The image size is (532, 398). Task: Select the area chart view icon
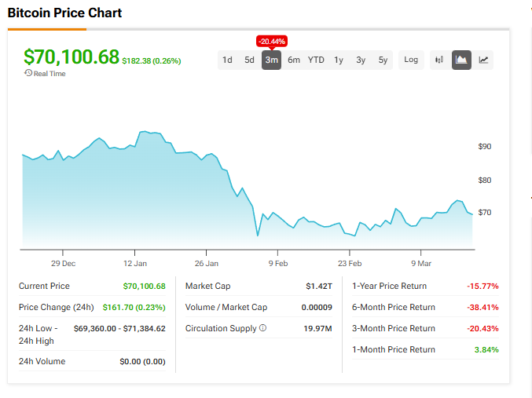click(461, 60)
